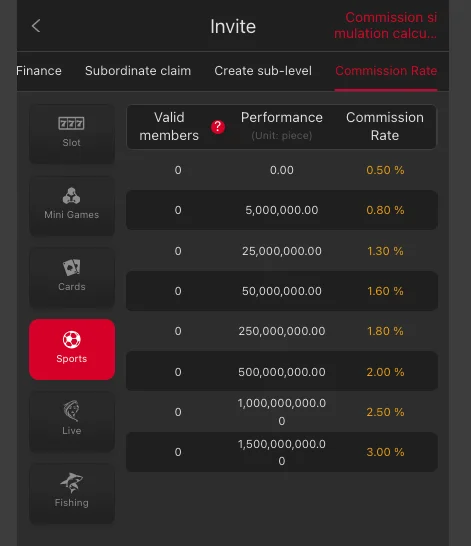Viewport: 471px width, 546px height.
Task: Click the 25,000,000.00 performance row
Action: pos(282,251)
